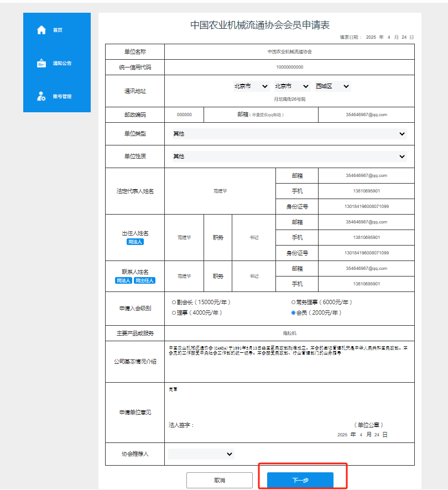448x490 pixels.
Task: Click the legal representative 身份证号 field
Action: click(366, 206)
